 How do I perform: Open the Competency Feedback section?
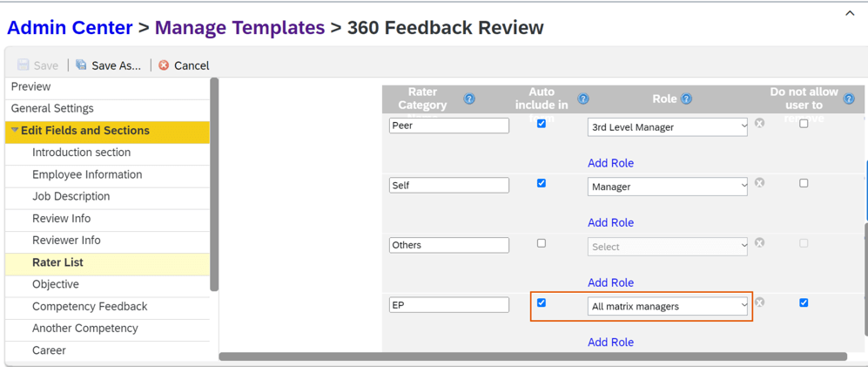[90, 307]
